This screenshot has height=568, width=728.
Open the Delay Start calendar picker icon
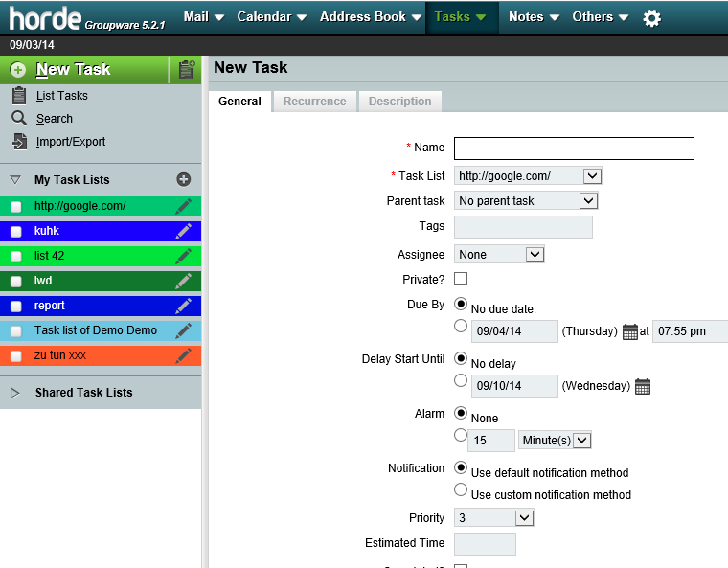click(x=643, y=387)
